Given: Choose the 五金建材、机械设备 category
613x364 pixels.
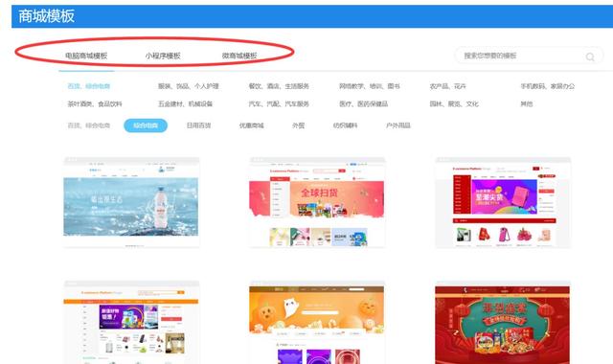Looking at the screenshot, I should tap(185, 104).
